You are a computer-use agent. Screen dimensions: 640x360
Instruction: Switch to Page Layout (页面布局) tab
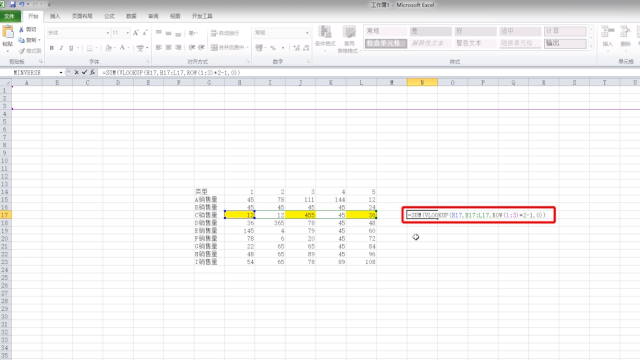82,16
